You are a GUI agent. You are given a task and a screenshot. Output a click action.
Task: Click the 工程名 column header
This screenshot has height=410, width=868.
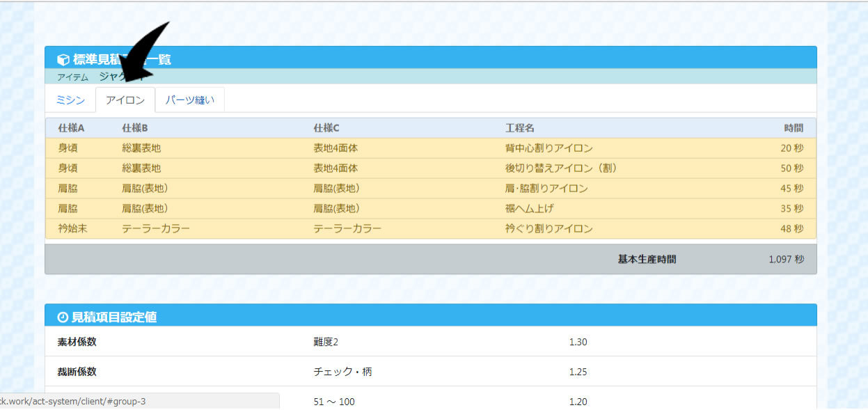click(x=520, y=128)
